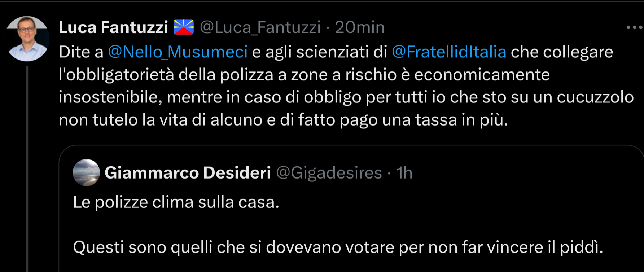The height and width of the screenshot is (272, 644).
Task: Click the 1h timestamp on quoted post
Action: point(404,173)
